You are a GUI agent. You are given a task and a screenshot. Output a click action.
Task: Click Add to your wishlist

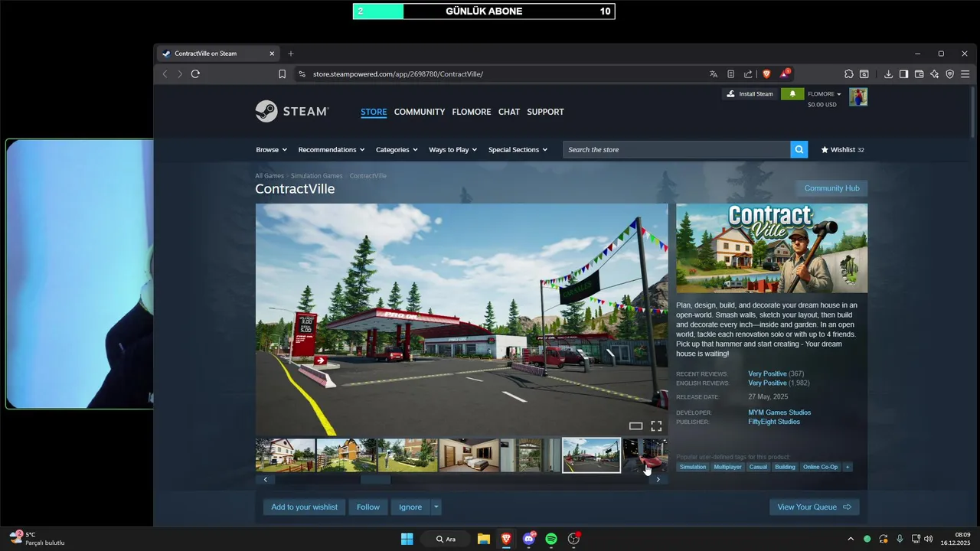pyautogui.click(x=304, y=507)
